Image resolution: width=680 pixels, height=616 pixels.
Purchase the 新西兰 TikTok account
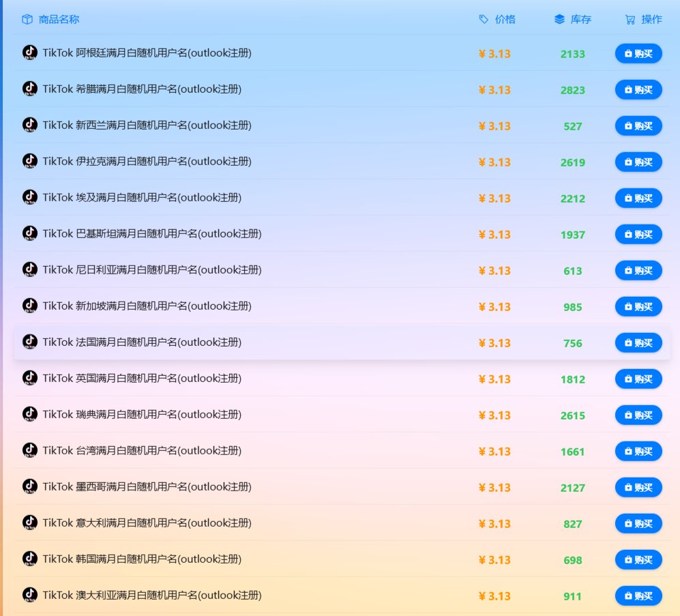coord(638,126)
